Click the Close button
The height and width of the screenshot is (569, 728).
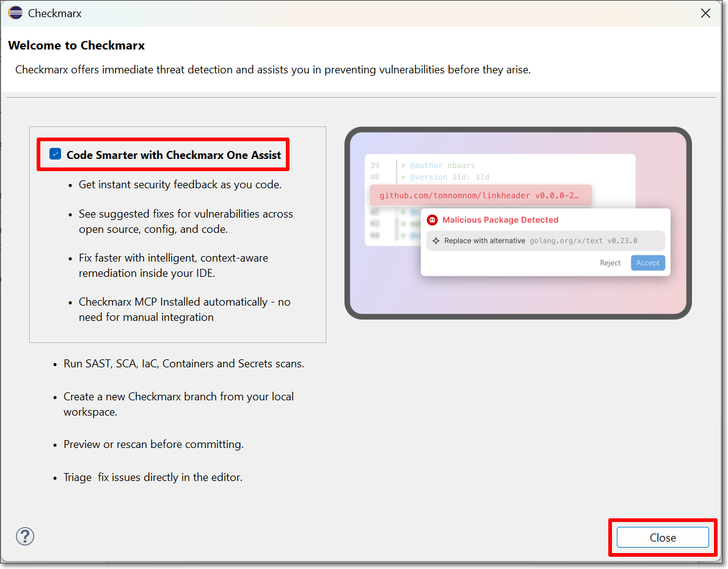coord(663,537)
